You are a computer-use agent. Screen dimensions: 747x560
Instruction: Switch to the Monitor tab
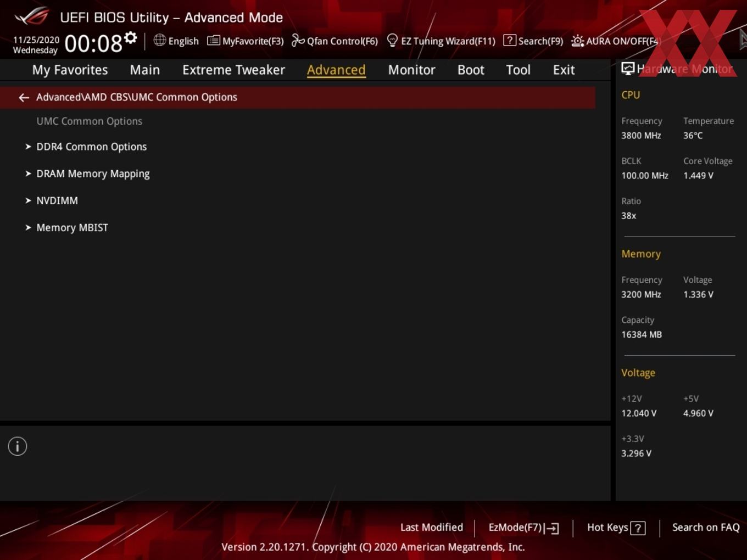click(x=412, y=70)
